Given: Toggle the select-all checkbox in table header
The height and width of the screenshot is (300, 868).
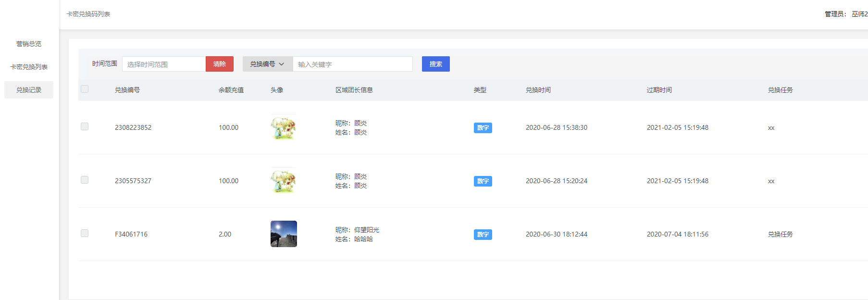Looking at the screenshot, I should [x=85, y=89].
